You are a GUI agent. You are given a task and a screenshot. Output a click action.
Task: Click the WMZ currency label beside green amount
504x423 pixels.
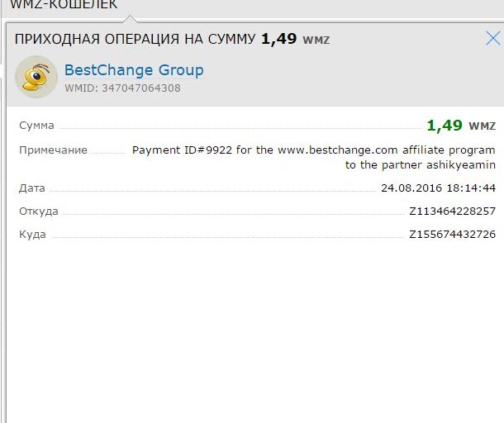coord(482,126)
